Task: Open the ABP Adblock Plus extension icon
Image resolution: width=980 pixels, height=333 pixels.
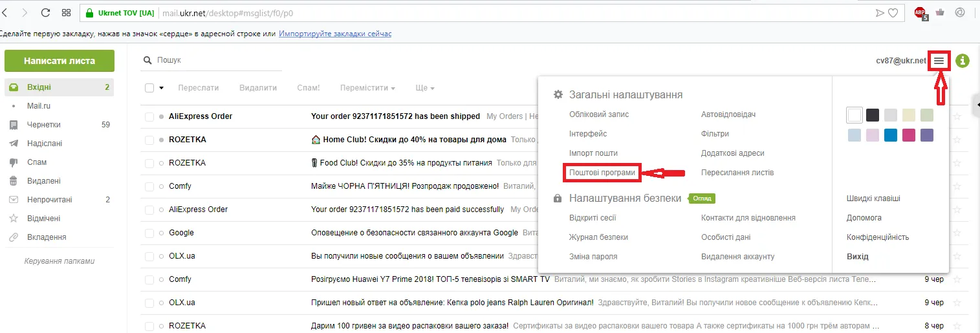Action: (x=920, y=12)
